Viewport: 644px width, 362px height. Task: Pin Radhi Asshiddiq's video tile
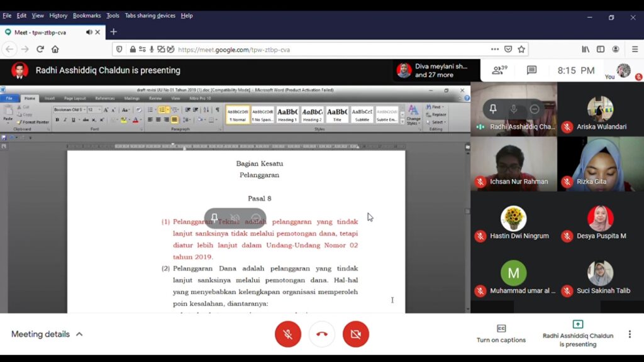click(493, 109)
